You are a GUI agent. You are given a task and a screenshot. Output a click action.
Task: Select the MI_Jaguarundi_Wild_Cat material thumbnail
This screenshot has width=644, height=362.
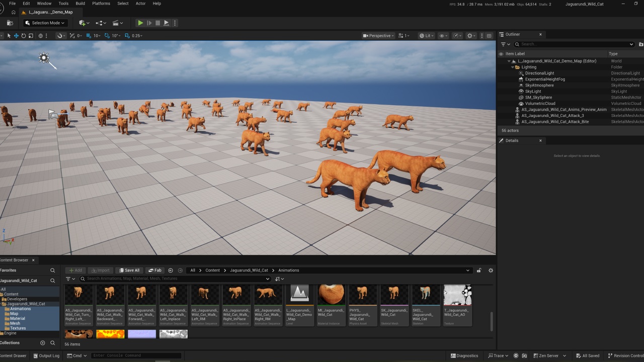click(x=331, y=305)
